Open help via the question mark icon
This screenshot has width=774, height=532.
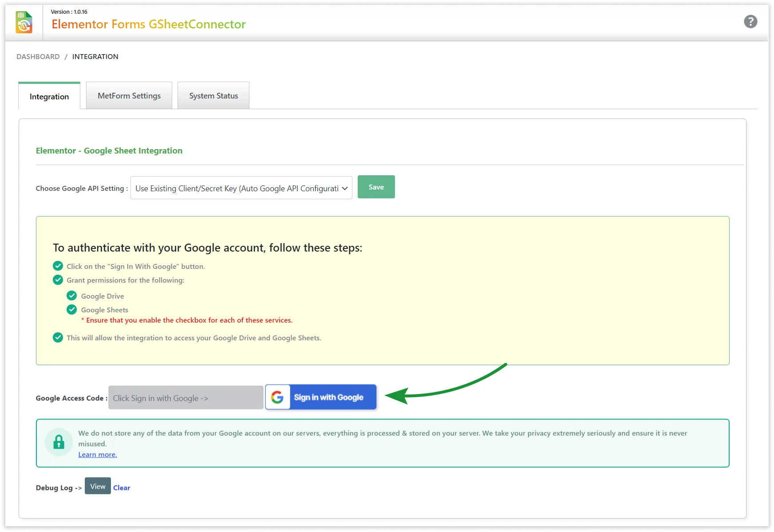click(x=750, y=21)
